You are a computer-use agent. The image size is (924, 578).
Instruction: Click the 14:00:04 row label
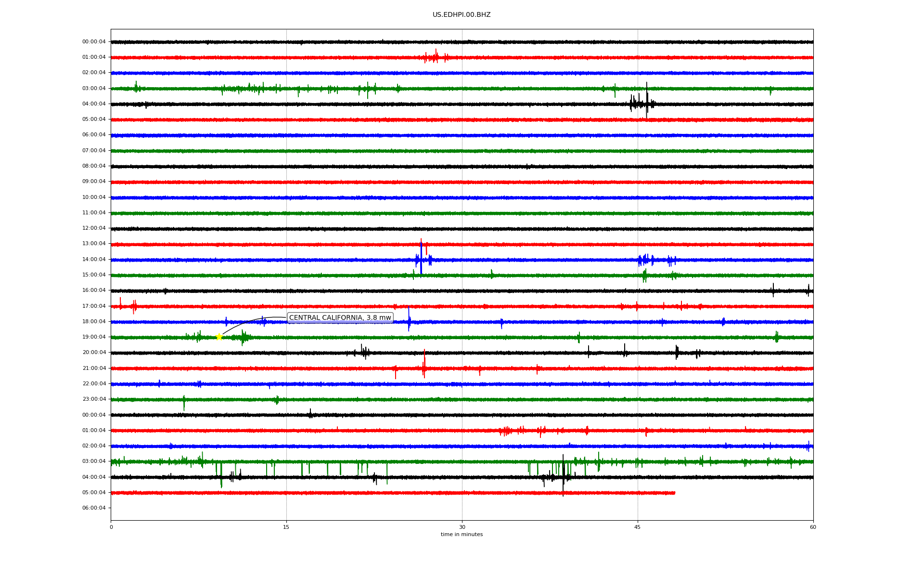pyautogui.click(x=94, y=260)
